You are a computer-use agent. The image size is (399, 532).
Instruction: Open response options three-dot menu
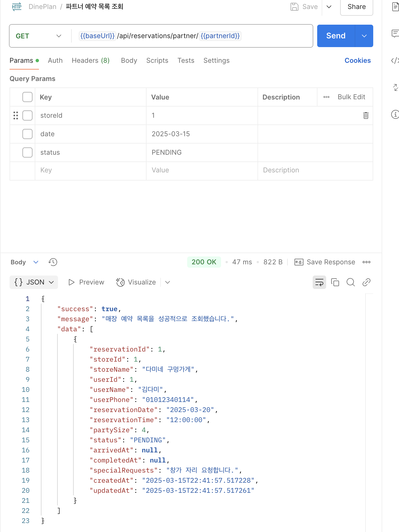pyautogui.click(x=366, y=262)
